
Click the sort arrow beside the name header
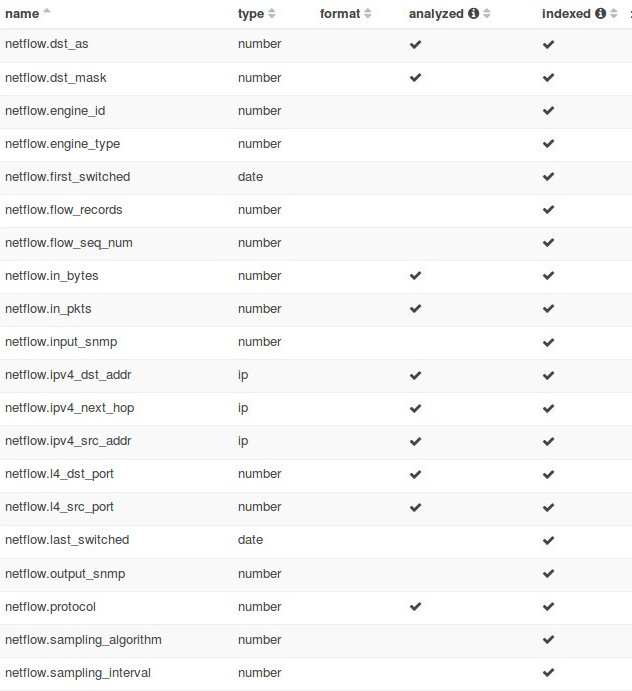click(47, 13)
